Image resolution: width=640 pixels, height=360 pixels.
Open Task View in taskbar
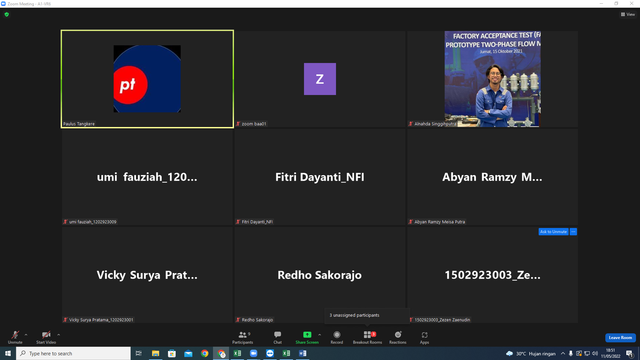(139, 353)
